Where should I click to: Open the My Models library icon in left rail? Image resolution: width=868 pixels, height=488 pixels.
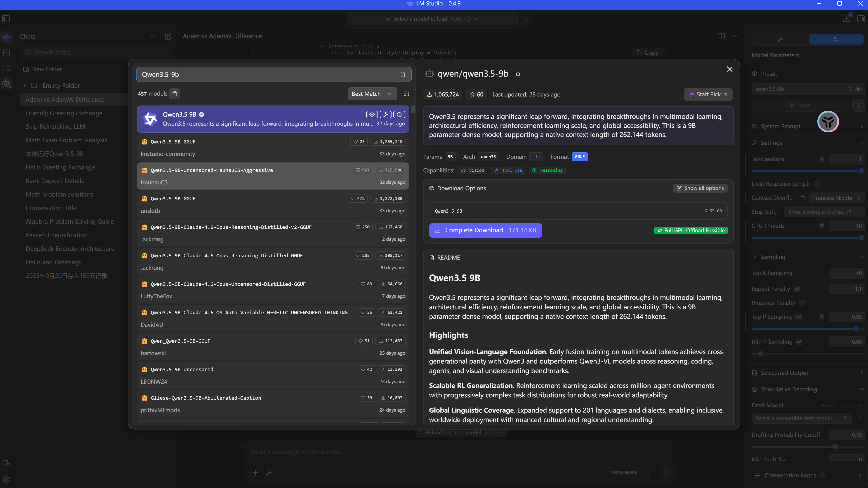(x=6, y=68)
